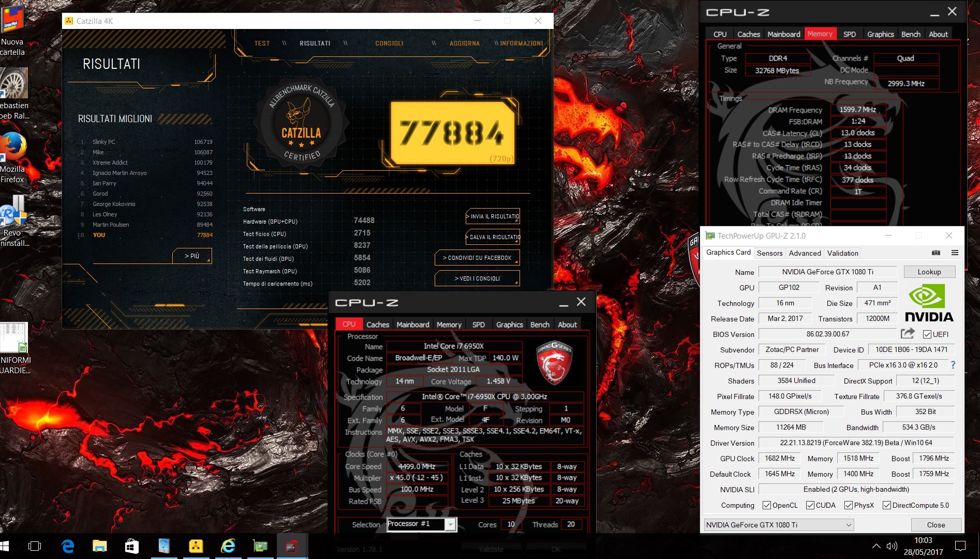Open the Nuova cartella desktop folder
Viewport: 980px width, 559px height.
point(13,30)
